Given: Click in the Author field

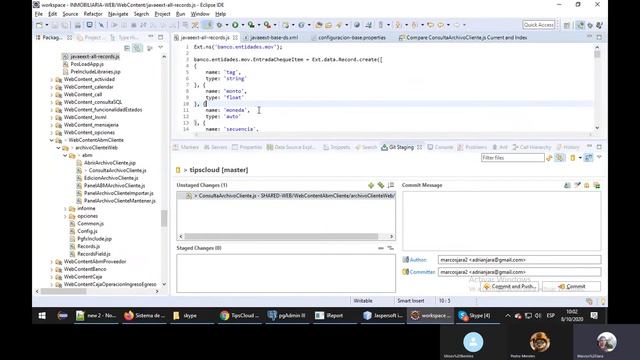Looking at the screenshot, I should 519,260.
